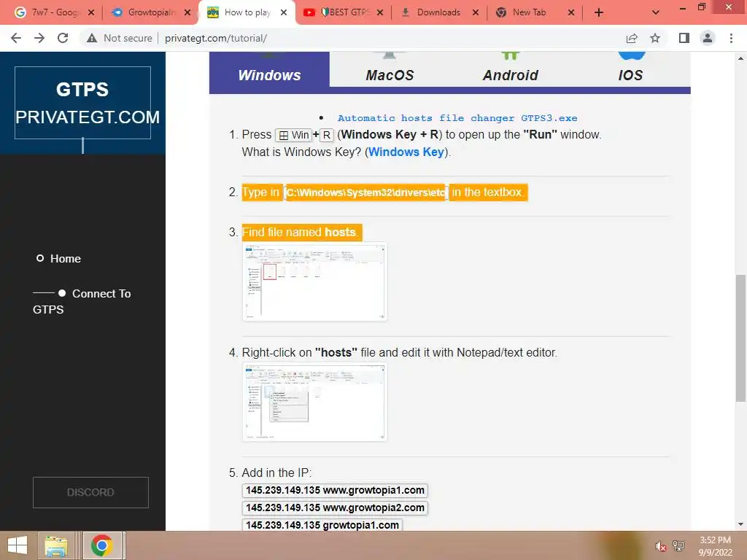Open Connect To GTPS sidebar link
The image size is (747, 560).
coord(82,301)
